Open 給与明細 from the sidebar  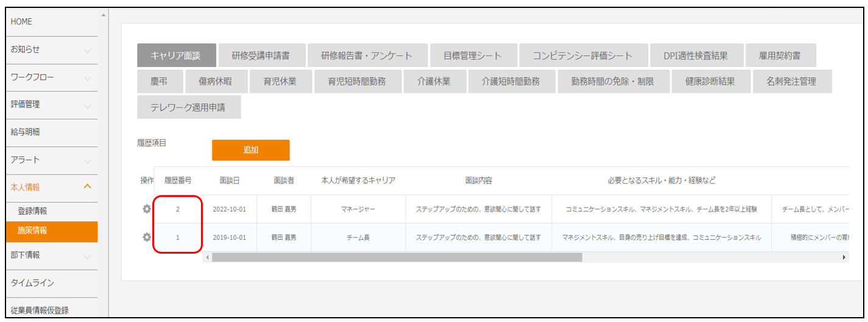pyautogui.click(x=26, y=132)
